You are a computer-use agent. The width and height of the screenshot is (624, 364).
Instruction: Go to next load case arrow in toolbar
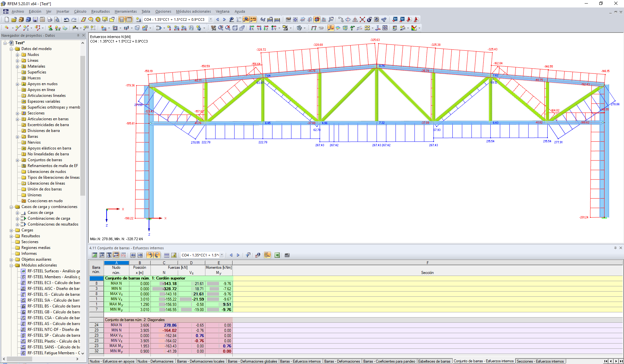pyautogui.click(x=224, y=19)
